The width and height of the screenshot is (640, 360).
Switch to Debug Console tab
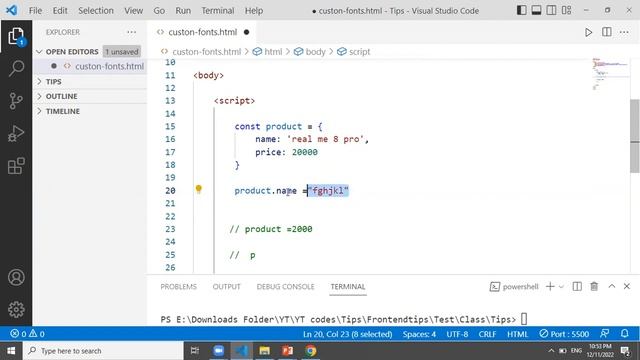coord(285,287)
